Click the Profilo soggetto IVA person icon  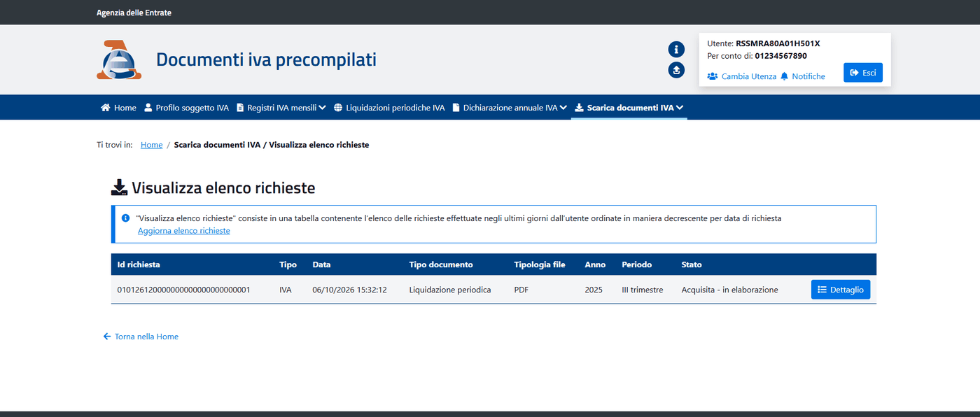pyautogui.click(x=148, y=108)
